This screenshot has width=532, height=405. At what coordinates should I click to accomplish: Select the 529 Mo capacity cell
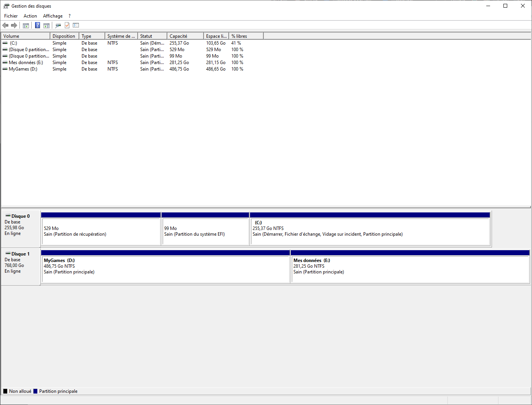pos(177,50)
